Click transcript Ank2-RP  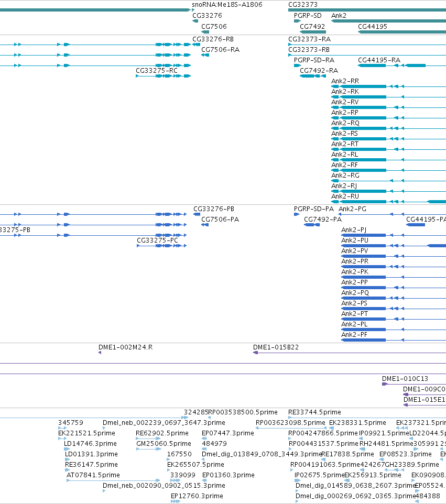[x=345, y=113]
